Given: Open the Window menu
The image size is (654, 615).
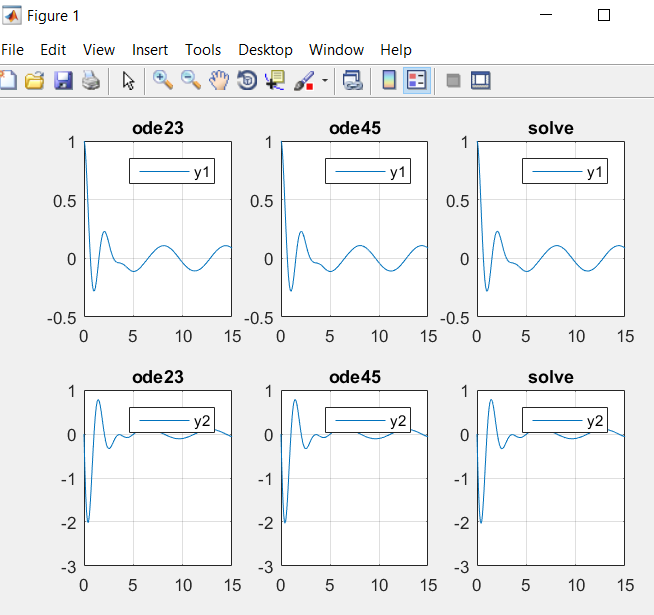Looking at the screenshot, I should coord(336,50).
